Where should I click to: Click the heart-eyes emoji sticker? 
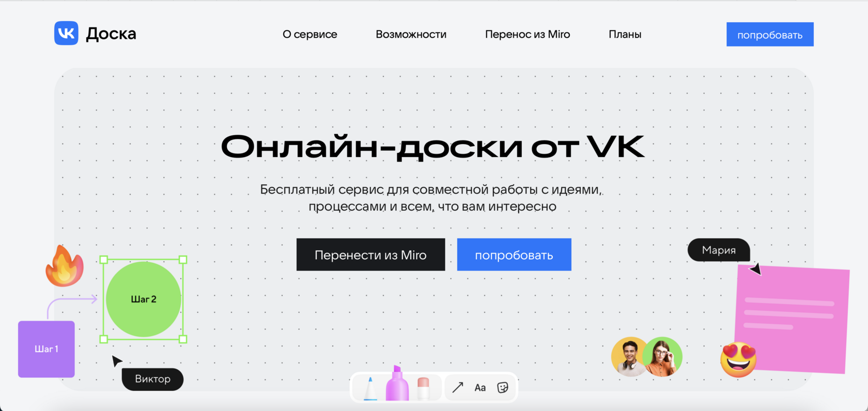click(738, 359)
